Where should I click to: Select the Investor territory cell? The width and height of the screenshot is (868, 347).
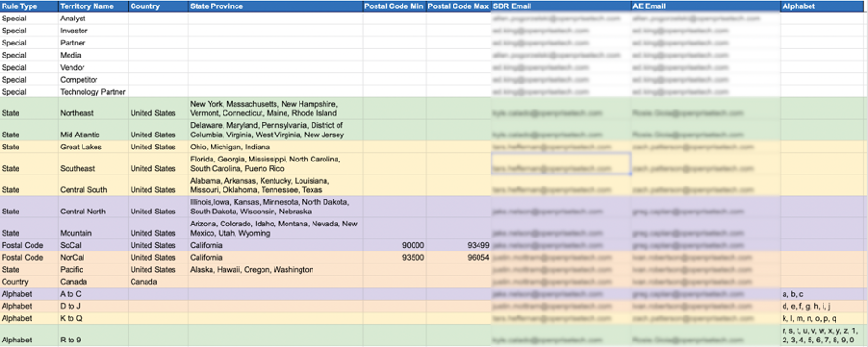click(x=93, y=31)
